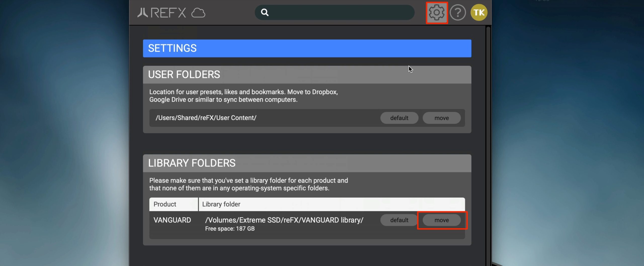This screenshot has width=644, height=266.
Task: Click the magnifier search icon
Action: pyautogui.click(x=265, y=12)
